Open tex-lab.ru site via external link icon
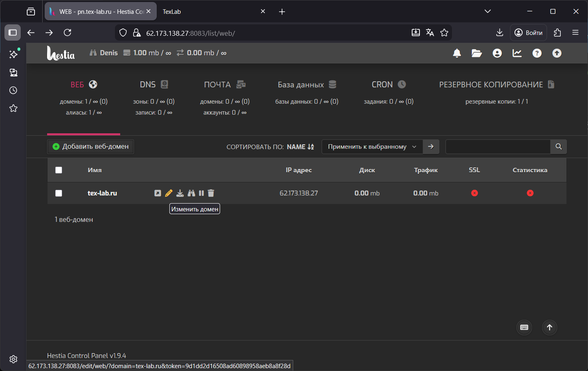The width and height of the screenshot is (588, 371). pyautogui.click(x=158, y=193)
